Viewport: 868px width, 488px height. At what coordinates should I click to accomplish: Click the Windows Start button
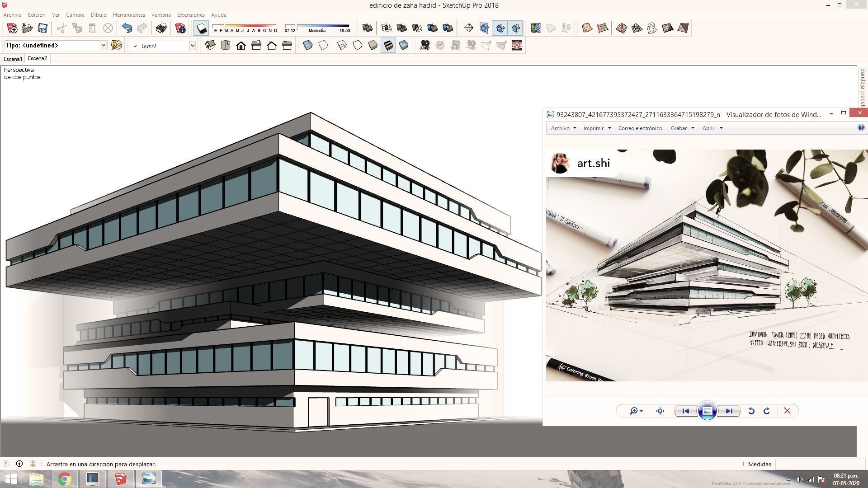pyautogui.click(x=11, y=479)
